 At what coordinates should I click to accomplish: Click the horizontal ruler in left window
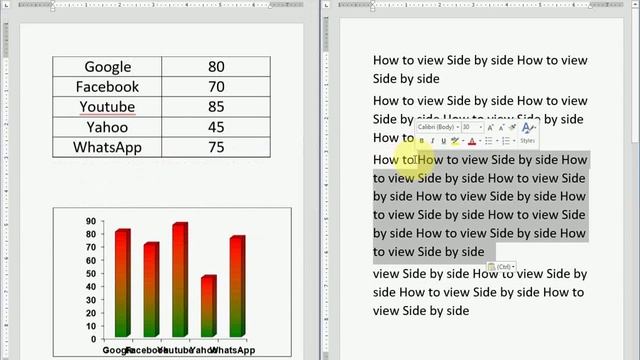point(161,5)
